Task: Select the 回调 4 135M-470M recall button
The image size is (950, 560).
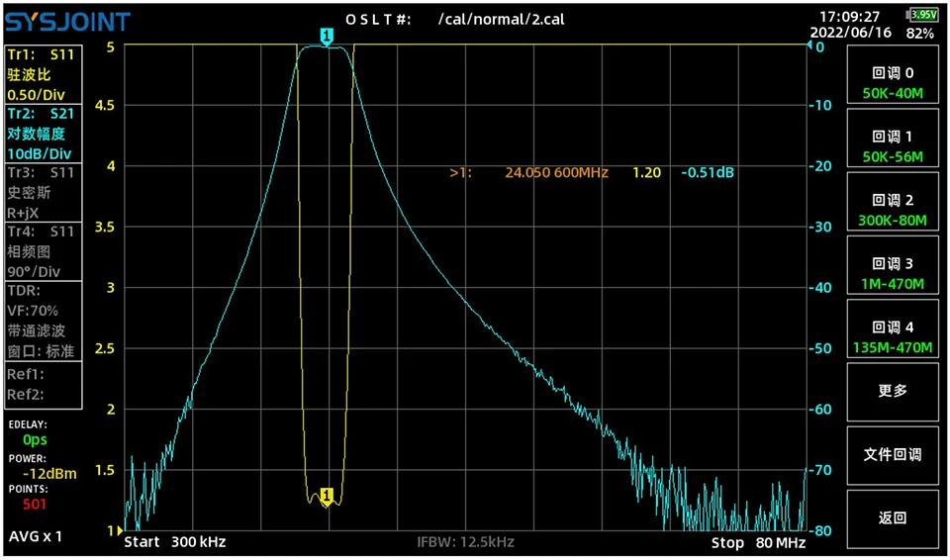Action: 893,329
